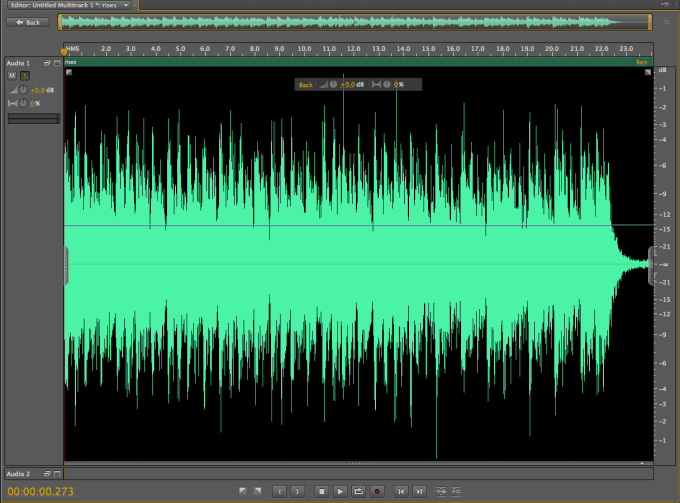Click the Audio 1 pan knob
The image size is (680, 503).
[x=23, y=103]
